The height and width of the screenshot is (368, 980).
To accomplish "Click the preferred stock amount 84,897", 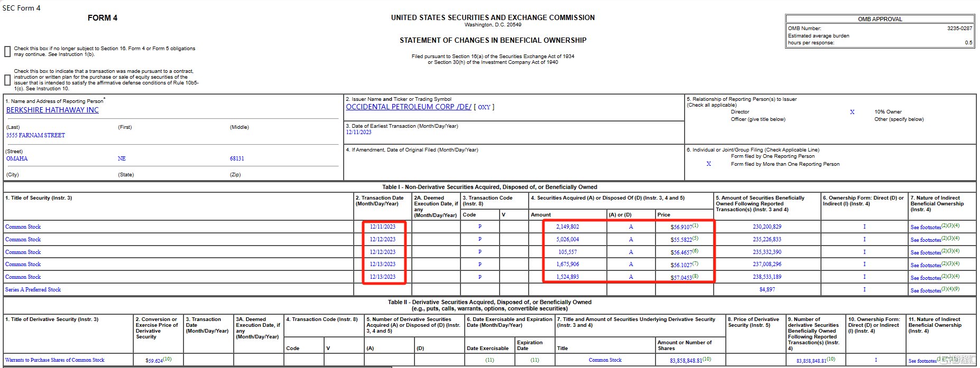I will point(767,290).
